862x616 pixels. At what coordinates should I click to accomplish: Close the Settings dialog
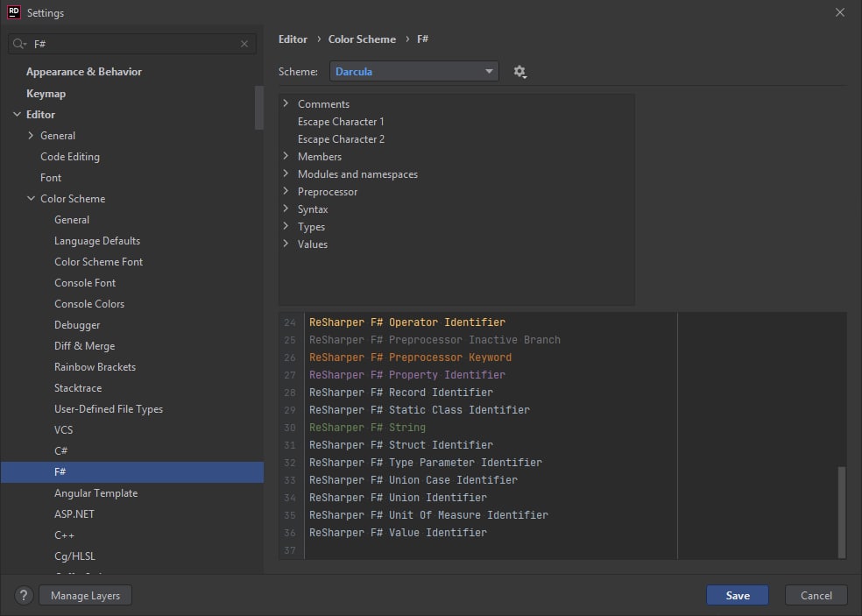840,12
